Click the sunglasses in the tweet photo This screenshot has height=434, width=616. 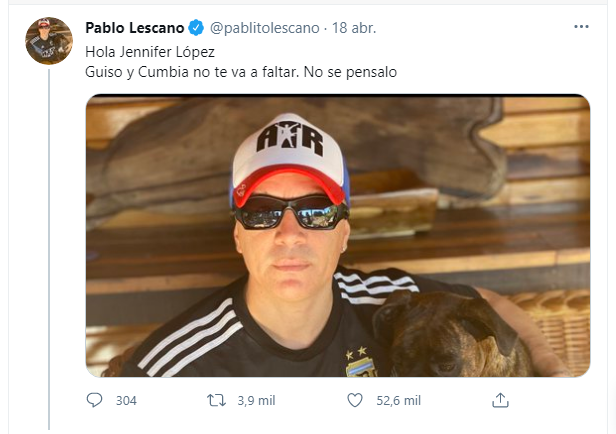291,212
